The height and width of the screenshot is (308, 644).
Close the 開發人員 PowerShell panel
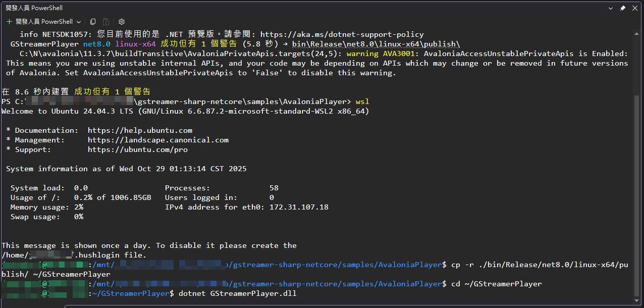tap(635, 8)
